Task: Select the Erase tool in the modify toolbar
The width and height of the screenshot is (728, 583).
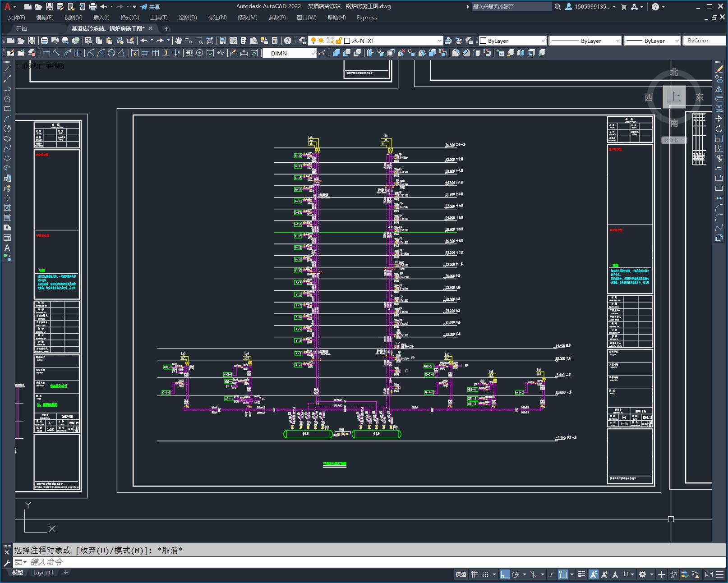Action: pyautogui.click(x=719, y=69)
